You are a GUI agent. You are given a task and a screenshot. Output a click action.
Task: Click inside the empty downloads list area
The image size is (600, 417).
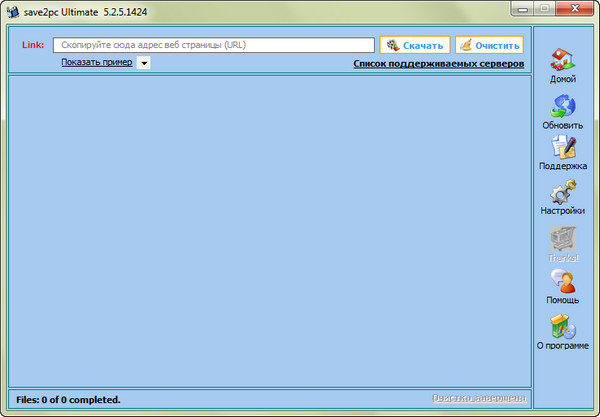click(269, 230)
